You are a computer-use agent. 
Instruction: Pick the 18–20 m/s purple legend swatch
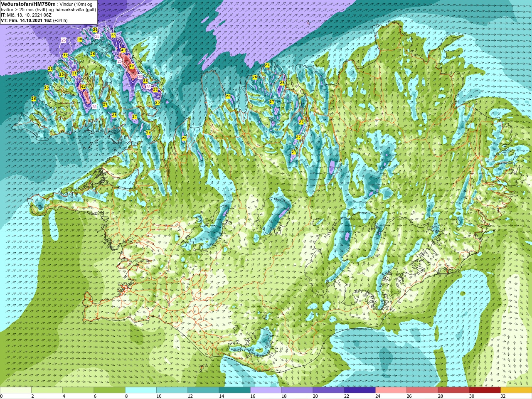pos(297,390)
